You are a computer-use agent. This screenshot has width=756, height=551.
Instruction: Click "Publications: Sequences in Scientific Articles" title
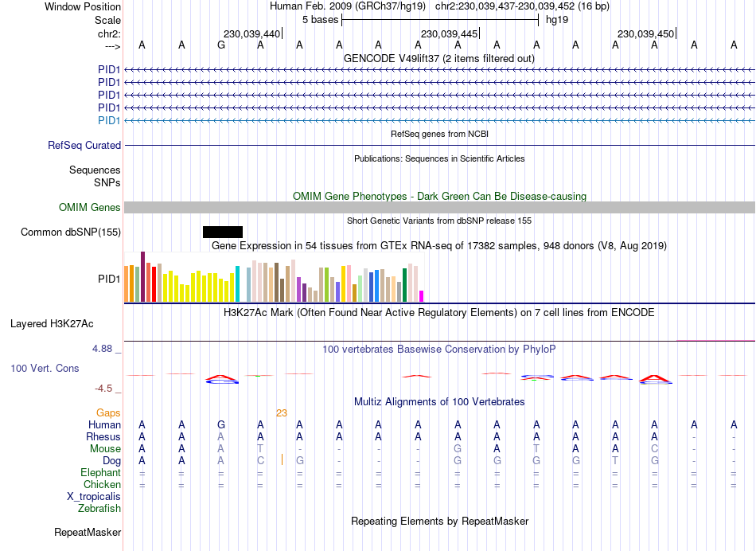(x=439, y=158)
